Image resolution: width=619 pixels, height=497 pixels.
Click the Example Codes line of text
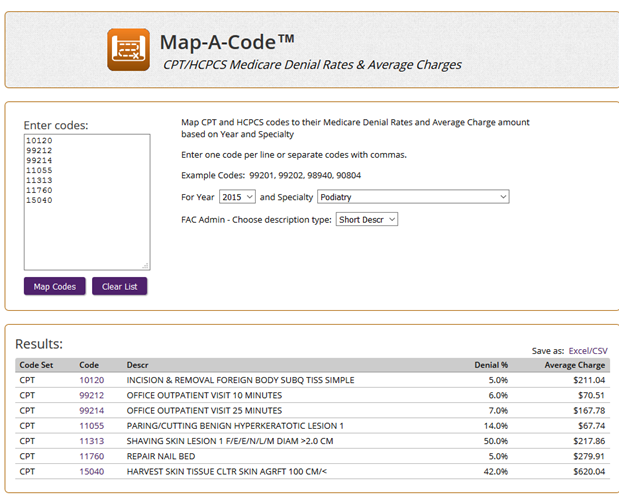pyautogui.click(x=271, y=175)
